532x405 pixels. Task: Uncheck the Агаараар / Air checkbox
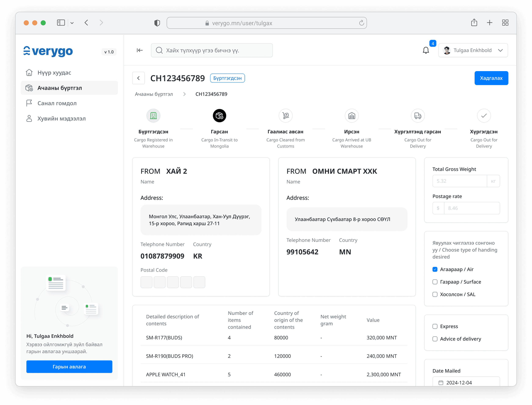pos(435,269)
